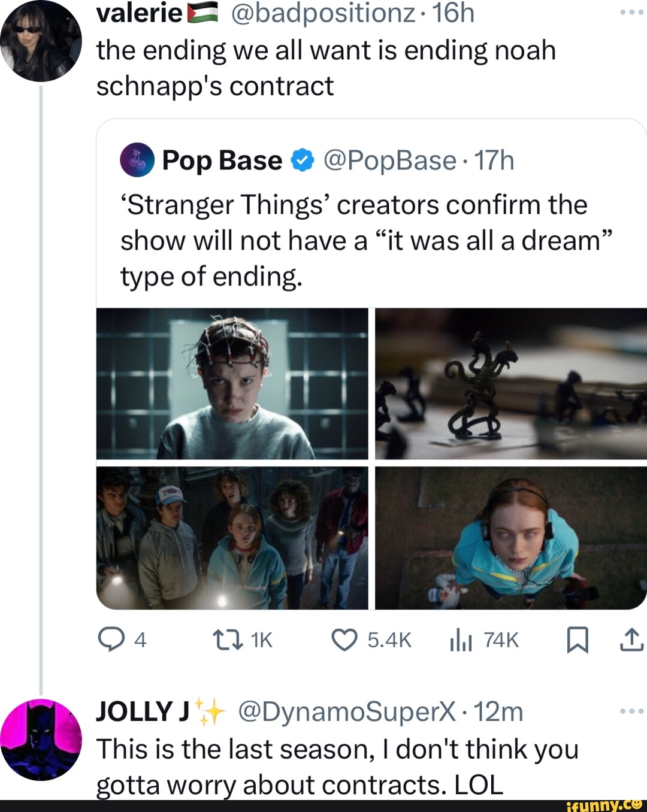Open the levitating Max photo
The image size is (647, 812).
pos(510,538)
